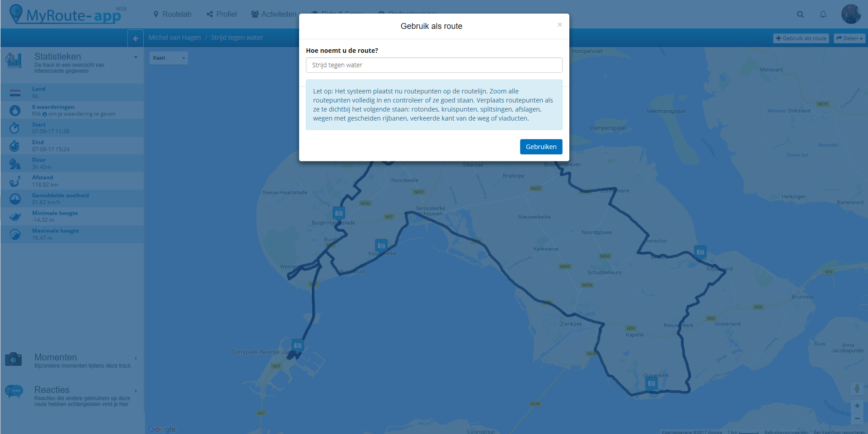The width and height of the screenshot is (868, 434).
Task: Open the Profiel menu
Action: (x=222, y=14)
